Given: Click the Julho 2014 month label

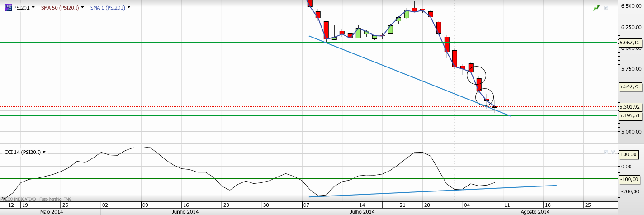Looking at the screenshot, I should click(x=362, y=212).
